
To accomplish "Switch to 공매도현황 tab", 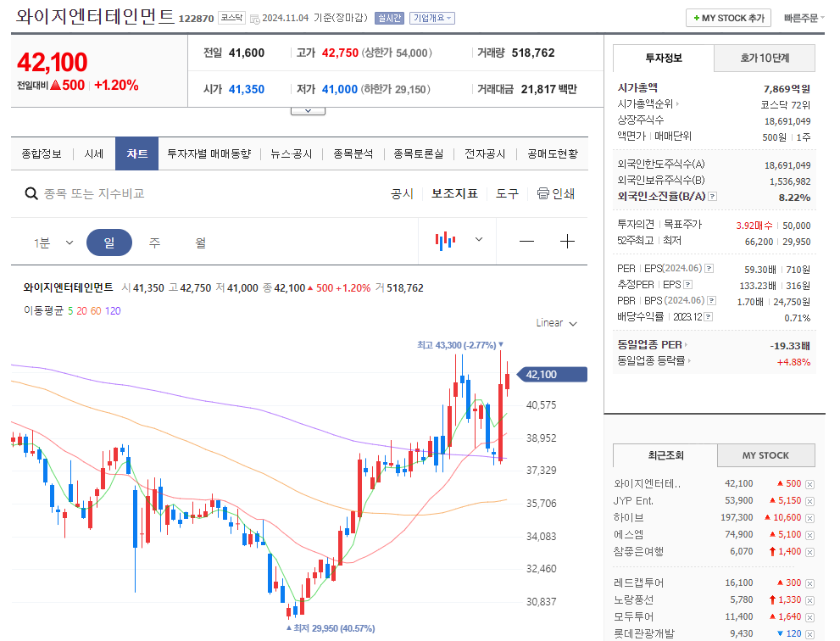I will (x=553, y=153).
